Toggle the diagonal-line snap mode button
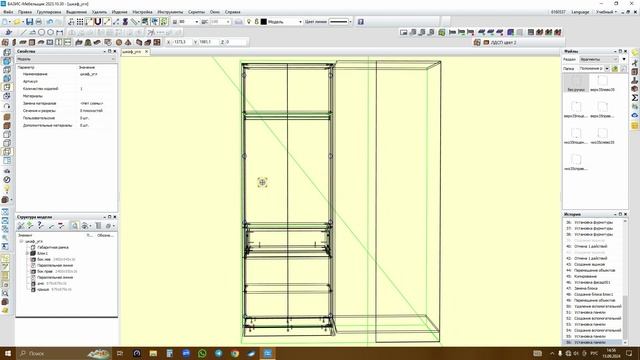The image size is (640, 360). 107,22
